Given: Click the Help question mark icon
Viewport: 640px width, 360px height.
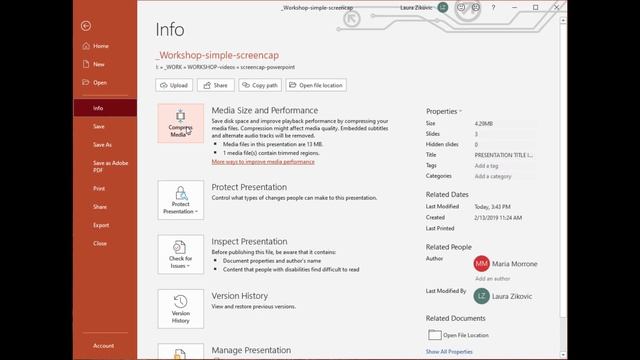Looking at the screenshot, I should [493, 7].
